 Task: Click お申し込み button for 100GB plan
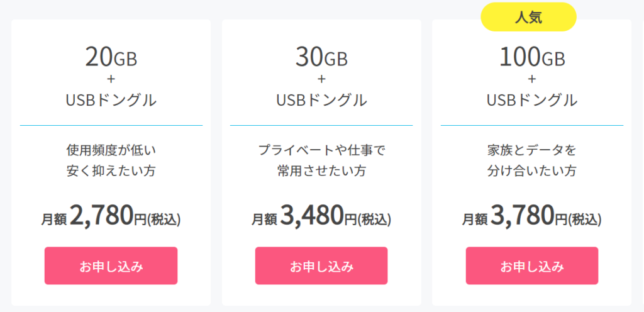532,265
